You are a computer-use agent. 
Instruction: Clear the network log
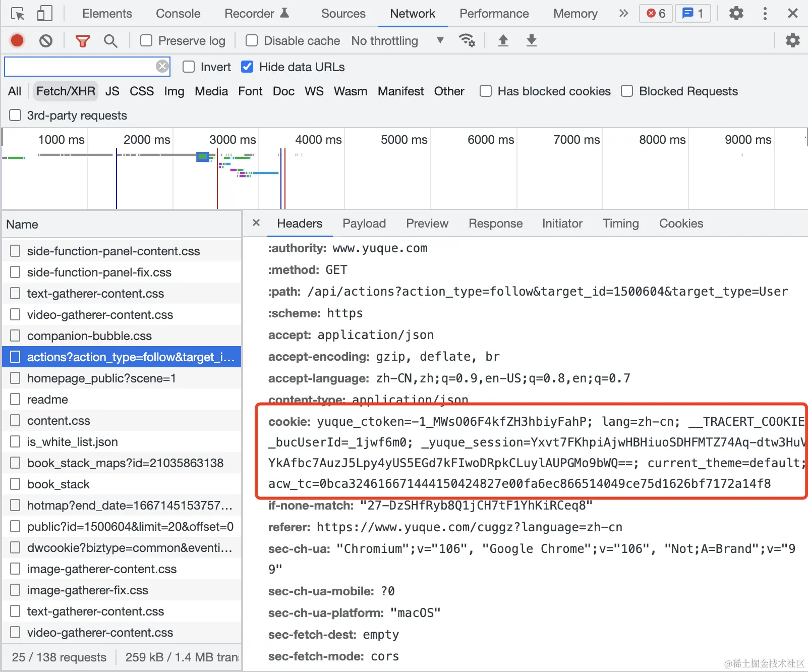click(x=46, y=40)
